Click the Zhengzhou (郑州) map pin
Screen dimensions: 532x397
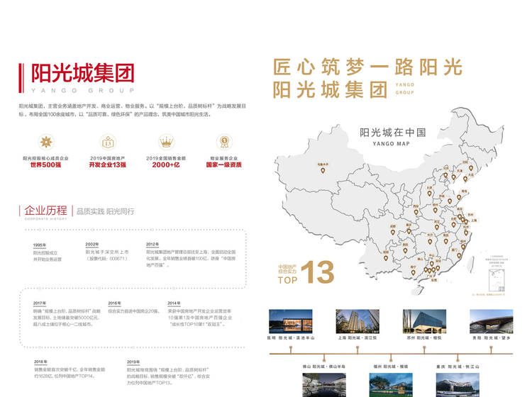coord(436,210)
